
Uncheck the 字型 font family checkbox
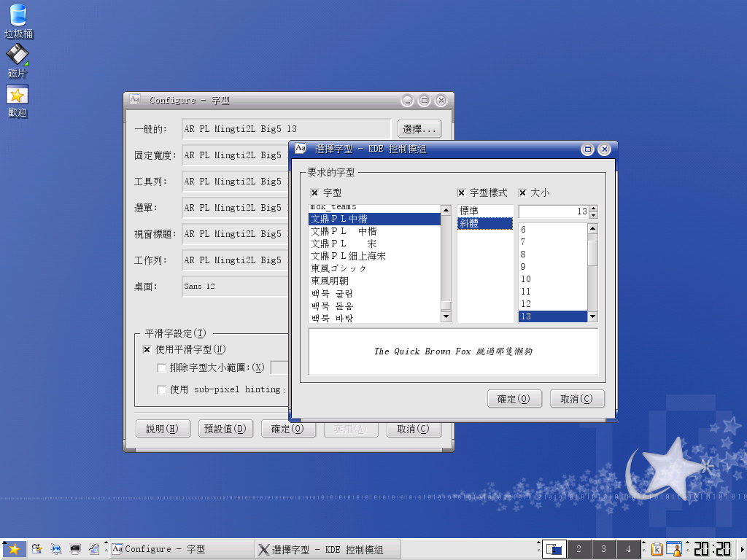[x=315, y=193]
